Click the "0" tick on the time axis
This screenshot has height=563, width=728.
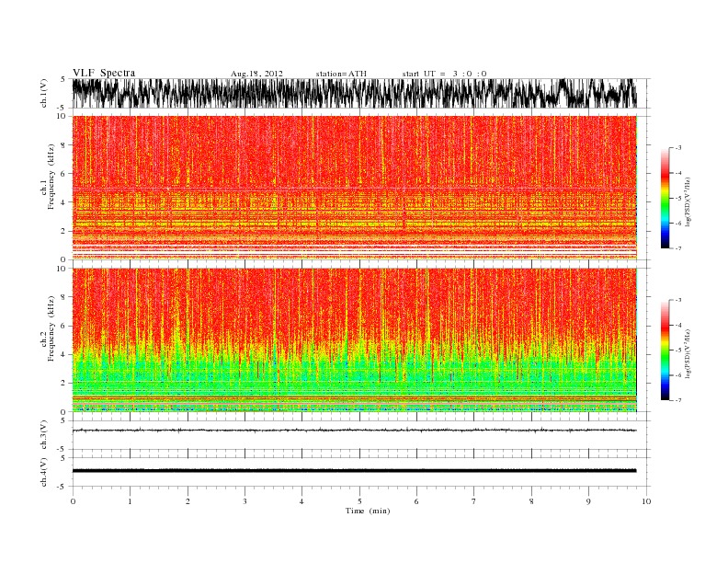tap(73, 501)
